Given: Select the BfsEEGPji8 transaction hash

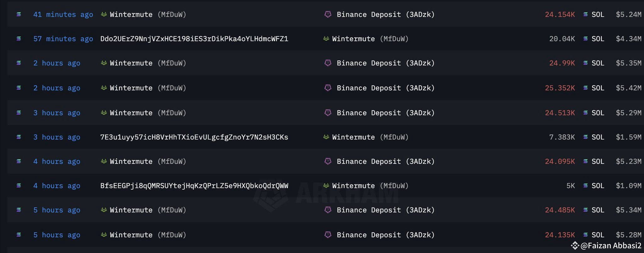Looking at the screenshot, I should 194,186.
